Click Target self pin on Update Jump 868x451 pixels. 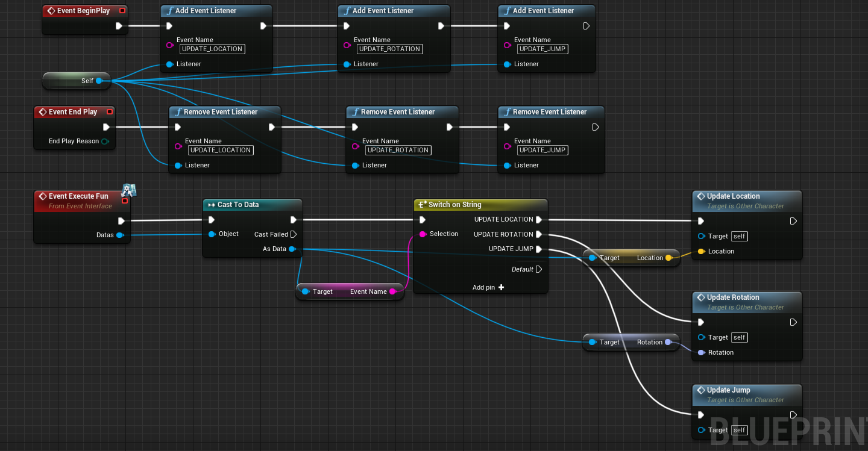(x=701, y=430)
